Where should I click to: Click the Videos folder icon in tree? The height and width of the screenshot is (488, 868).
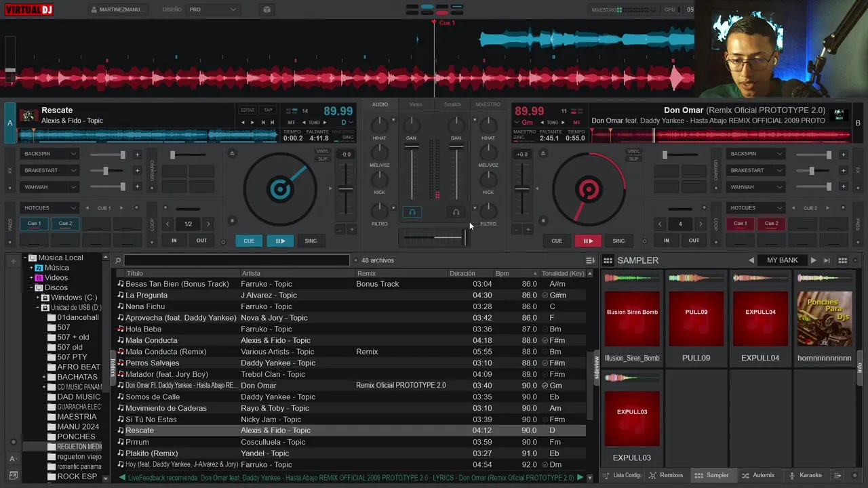[x=39, y=278]
